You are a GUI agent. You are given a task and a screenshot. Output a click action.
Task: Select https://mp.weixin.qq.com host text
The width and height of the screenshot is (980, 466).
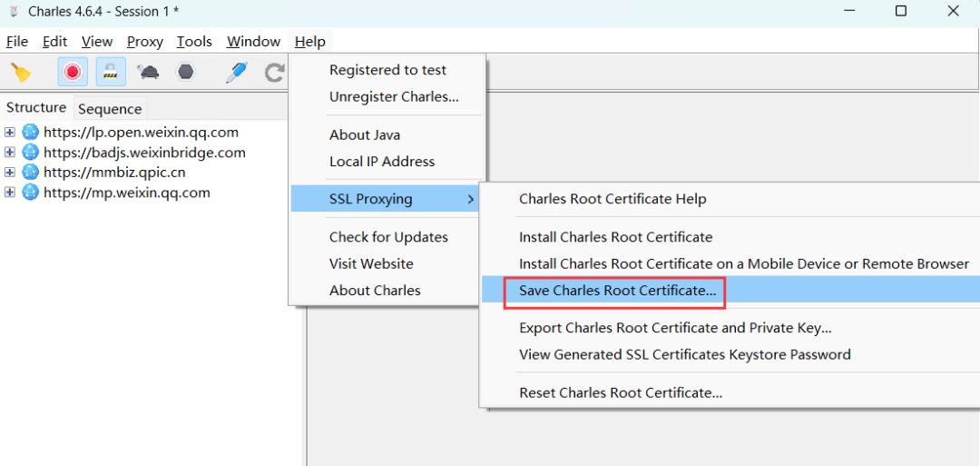[127, 193]
